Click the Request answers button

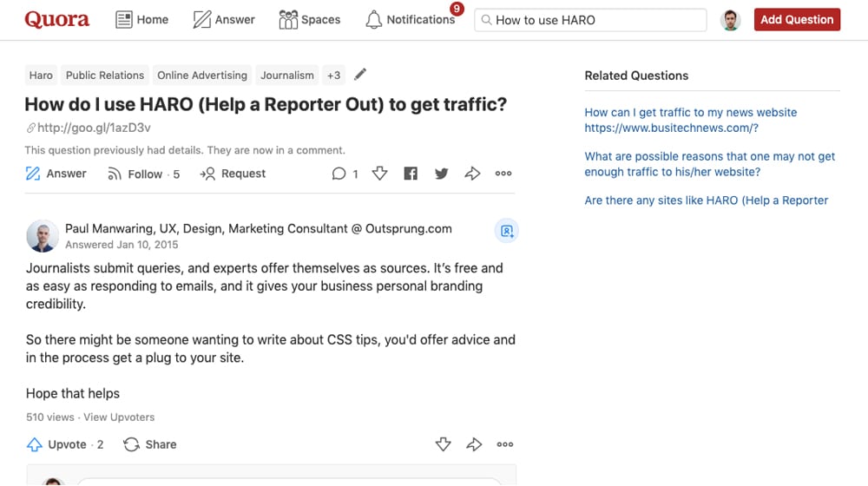point(233,174)
